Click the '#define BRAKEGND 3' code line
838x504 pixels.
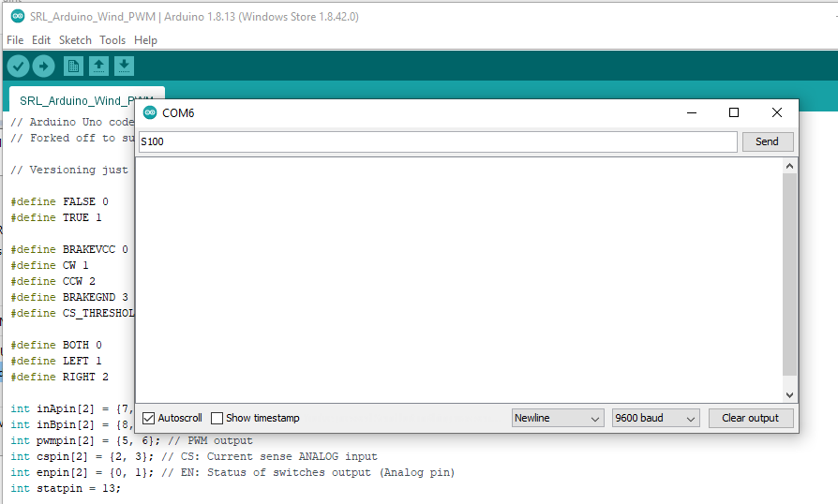coord(69,297)
